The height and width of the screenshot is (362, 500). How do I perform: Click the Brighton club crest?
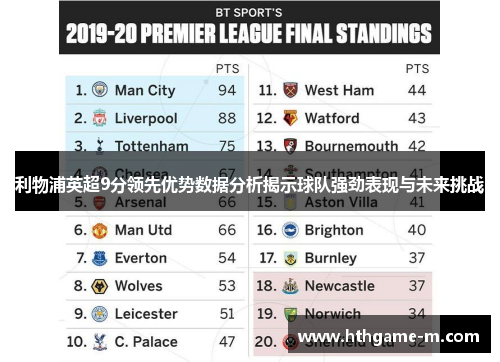point(290,230)
